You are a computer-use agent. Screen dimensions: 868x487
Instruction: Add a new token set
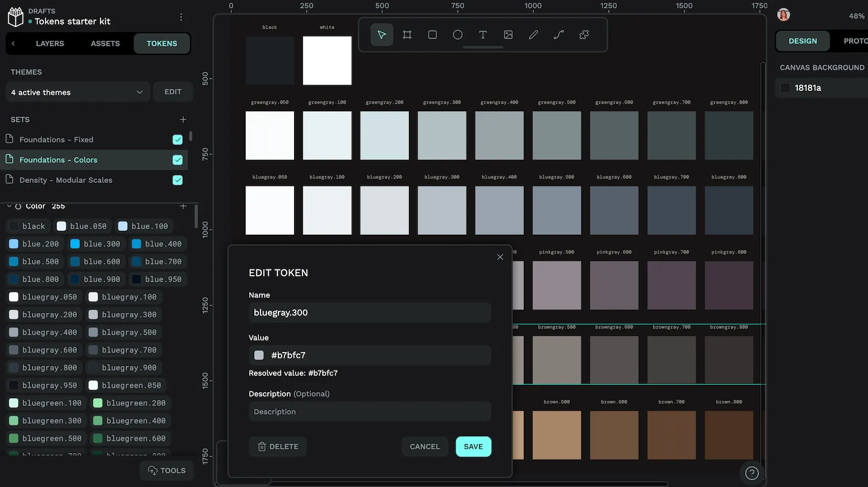[x=183, y=119]
